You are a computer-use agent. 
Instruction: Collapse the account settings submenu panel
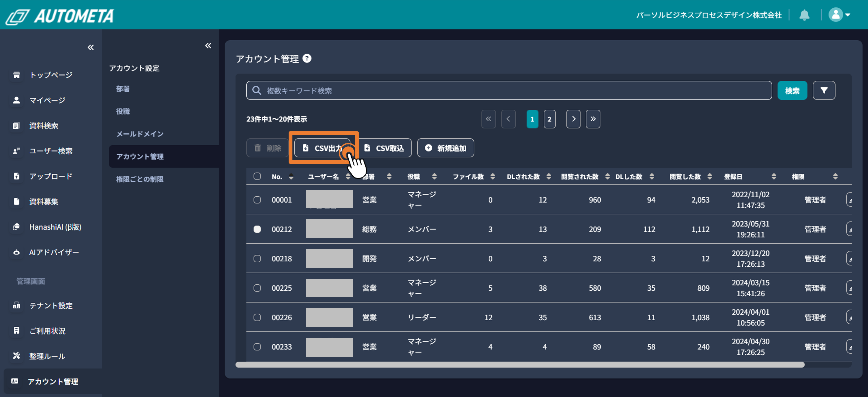208,46
